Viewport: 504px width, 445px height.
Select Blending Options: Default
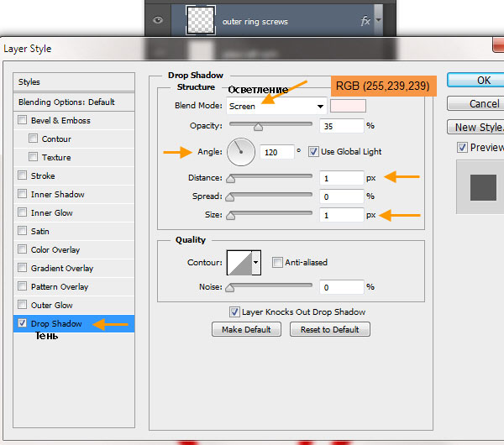click(x=74, y=102)
